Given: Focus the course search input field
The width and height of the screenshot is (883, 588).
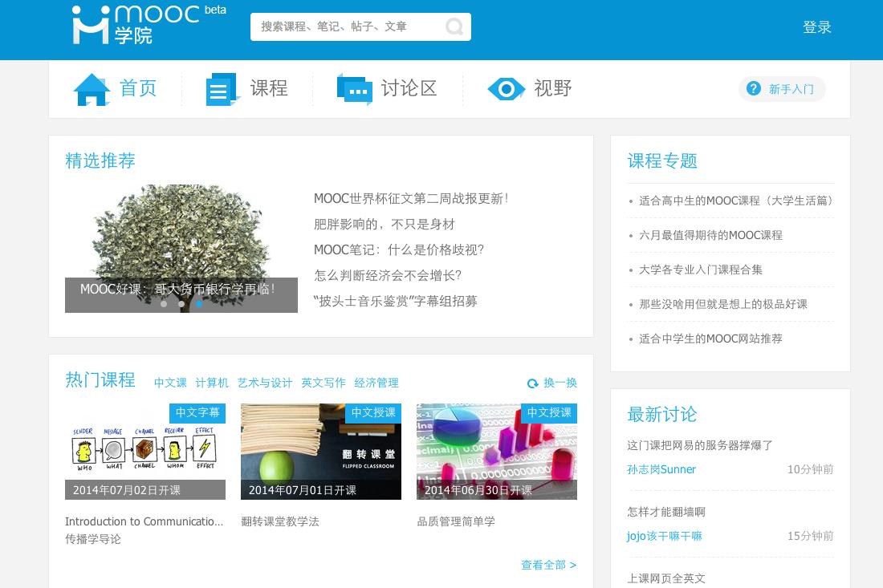Looking at the screenshot, I should tap(360, 26).
